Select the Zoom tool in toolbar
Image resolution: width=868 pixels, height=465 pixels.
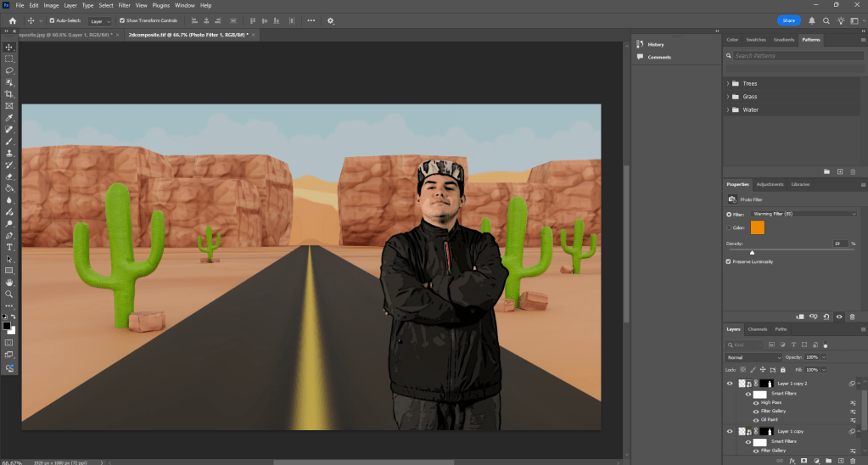tap(9, 294)
